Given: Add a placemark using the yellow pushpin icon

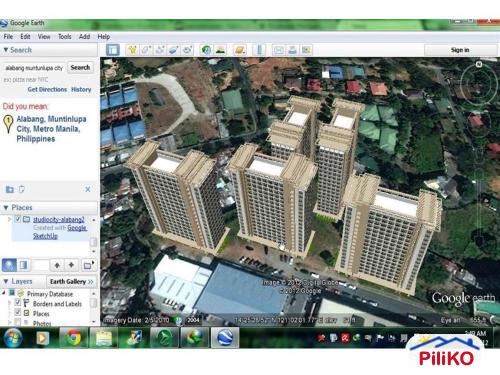Looking at the screenshot, I should click(132, 50).
